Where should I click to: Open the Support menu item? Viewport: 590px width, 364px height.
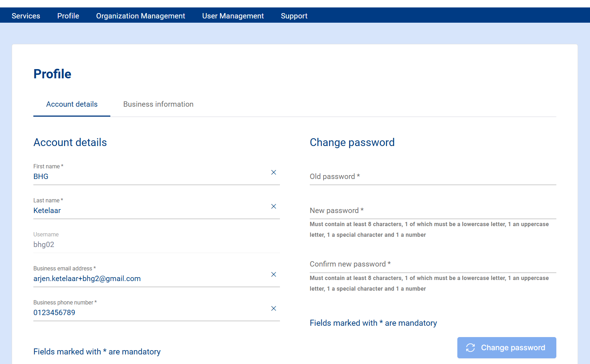click(294, 16)
